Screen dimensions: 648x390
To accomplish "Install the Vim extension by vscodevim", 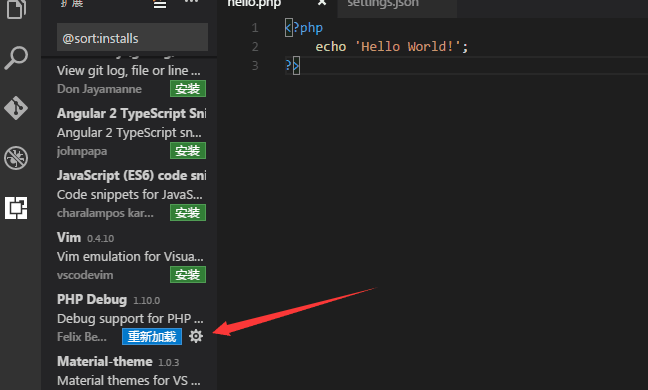I will (x=188, y=275).
